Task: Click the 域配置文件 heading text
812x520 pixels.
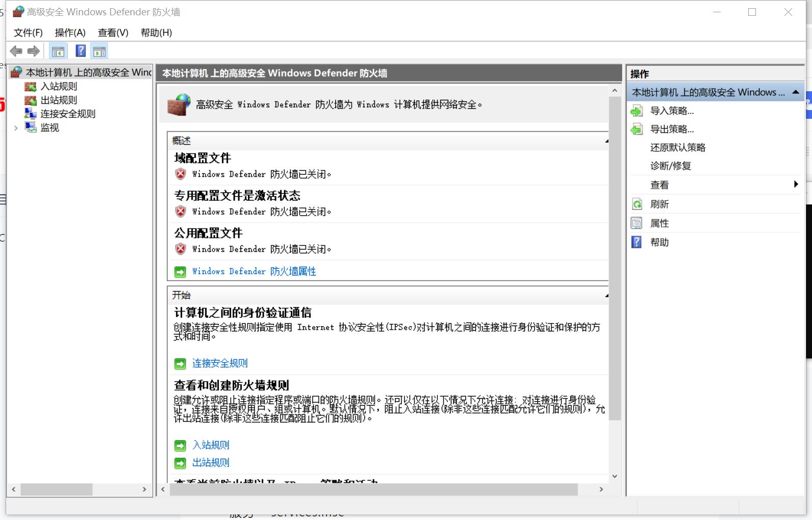Action: click(x=202, y=158)
